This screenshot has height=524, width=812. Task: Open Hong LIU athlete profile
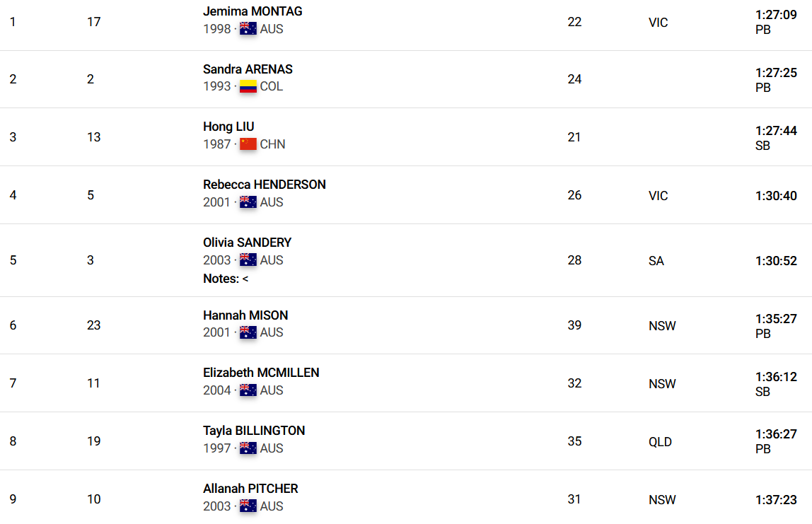228,127
